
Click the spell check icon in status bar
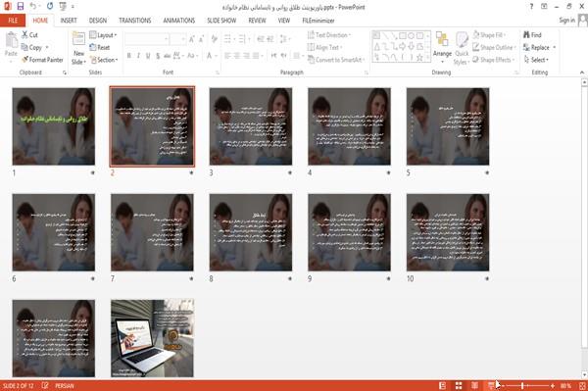click(x=45, y=385)
